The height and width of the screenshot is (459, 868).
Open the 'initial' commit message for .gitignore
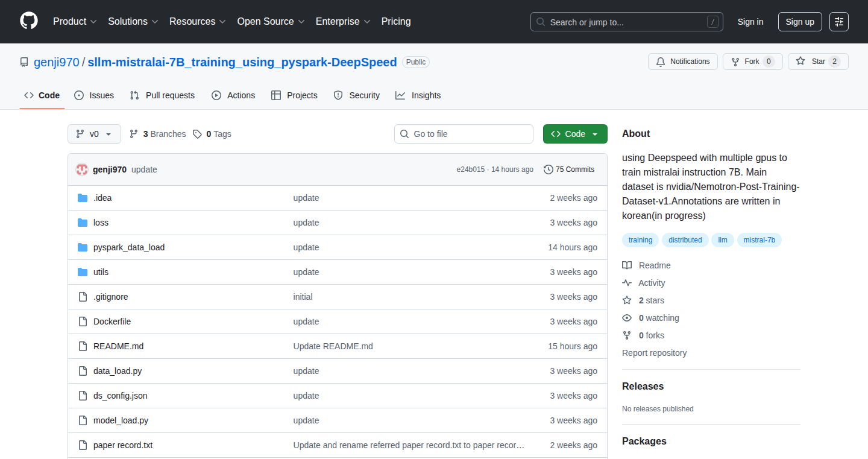click(303, 297)
